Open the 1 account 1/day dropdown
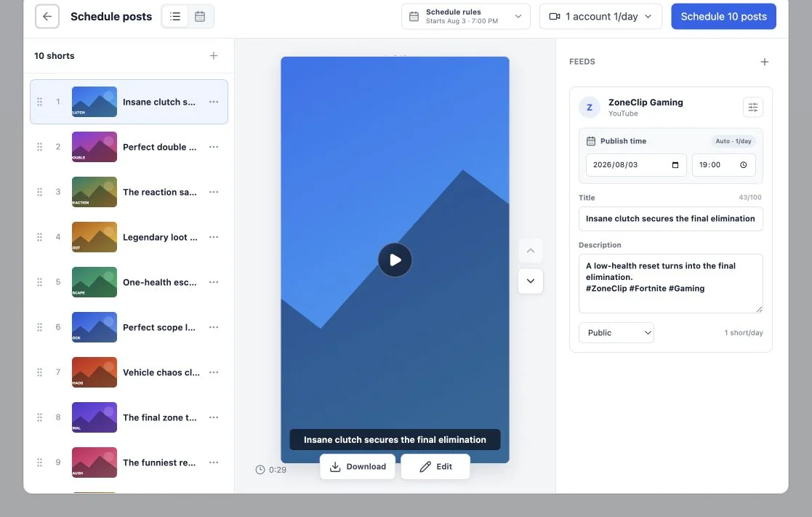 pos(600,17)
